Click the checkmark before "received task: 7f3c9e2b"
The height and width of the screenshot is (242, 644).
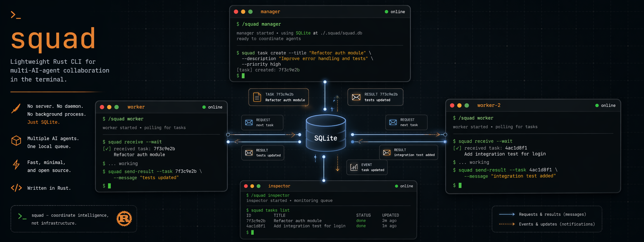point(107,149)
